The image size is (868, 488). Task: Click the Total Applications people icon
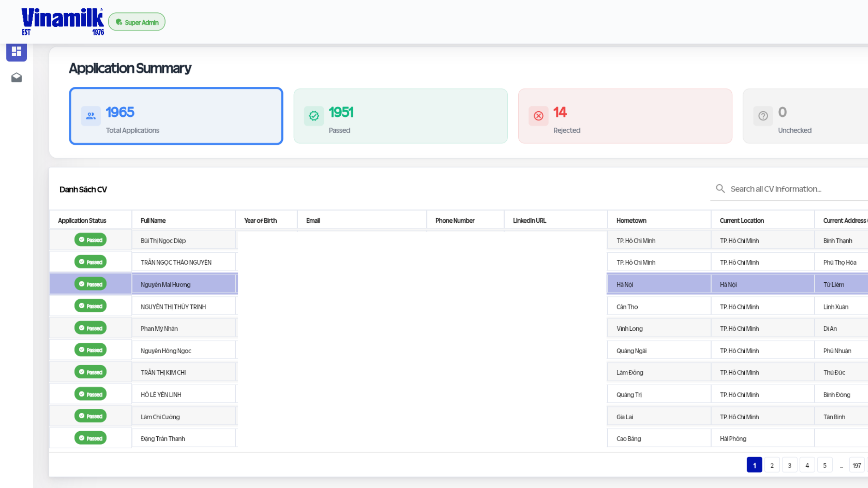(x=90, y=116)
